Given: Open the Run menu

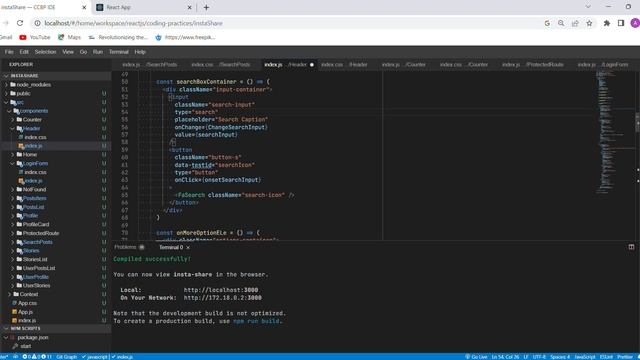Looking at the screenshot, I should point(98,52).
